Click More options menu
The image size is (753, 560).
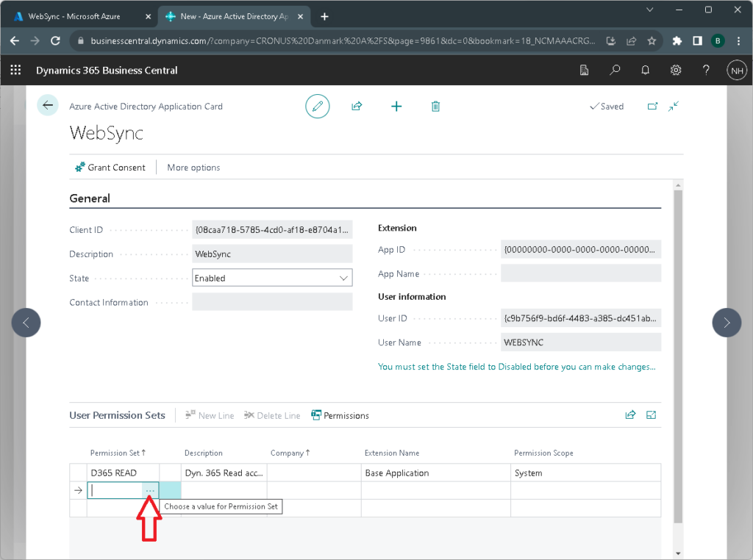(193, 168)
